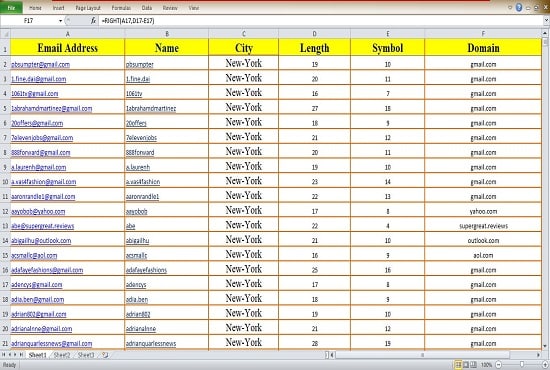Screen dimensions: 550x370
Task: Open the Review ribbon tab
Action: click(170, 8)
